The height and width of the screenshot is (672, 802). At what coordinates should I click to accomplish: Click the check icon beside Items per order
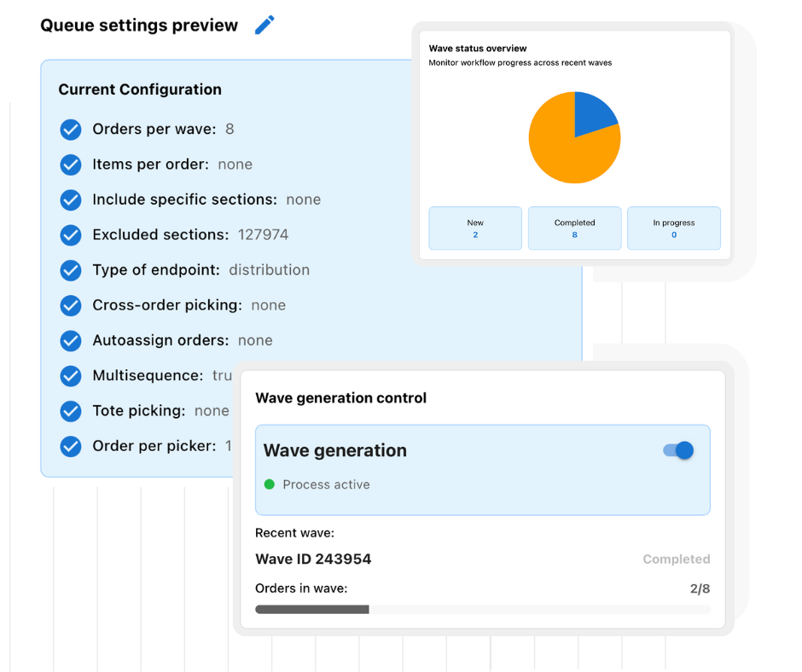click(x=71, y=165)
